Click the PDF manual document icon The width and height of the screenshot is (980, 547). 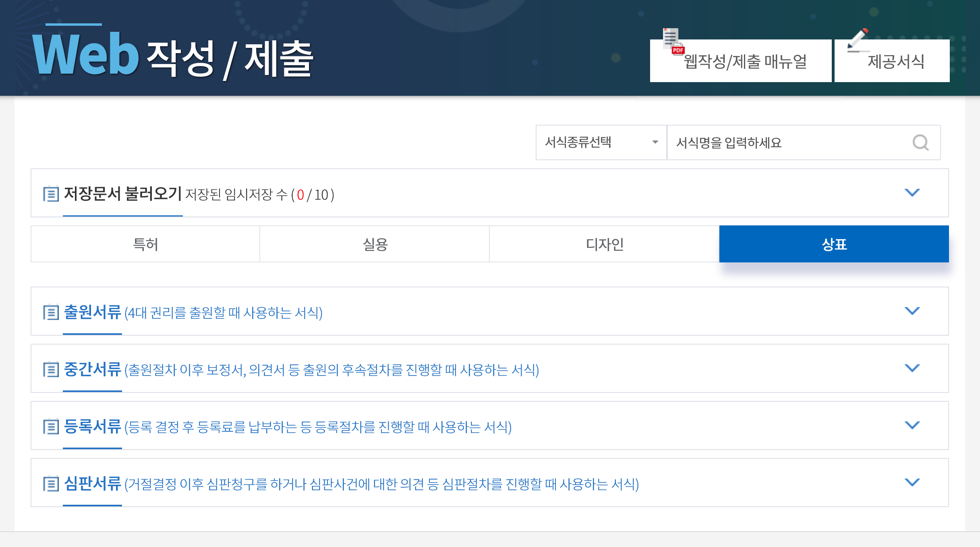click(673, 41)
